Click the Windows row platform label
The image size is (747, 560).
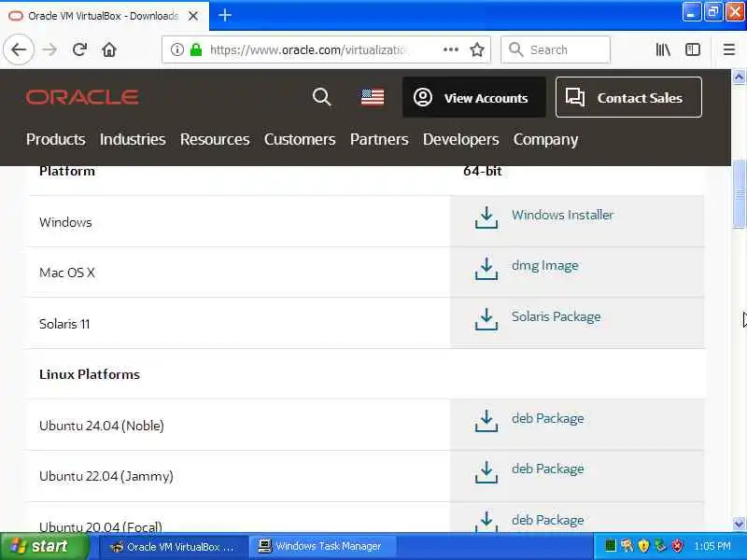65,222
